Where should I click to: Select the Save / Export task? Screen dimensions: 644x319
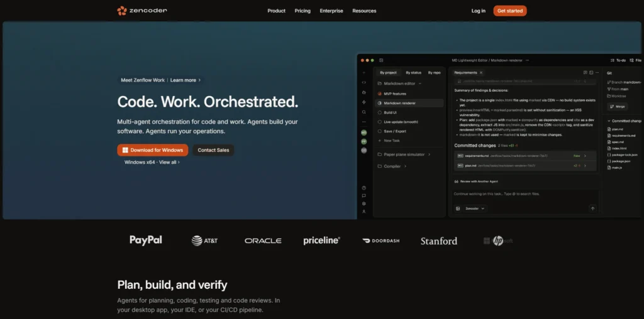tap(409, 131)
